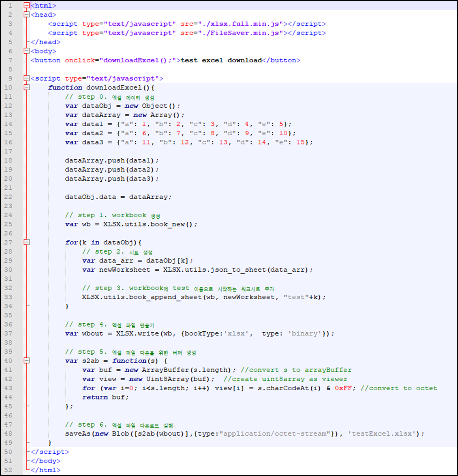
Task: Click line number 25 in the gutter
Action: click(x=8, y=224)
